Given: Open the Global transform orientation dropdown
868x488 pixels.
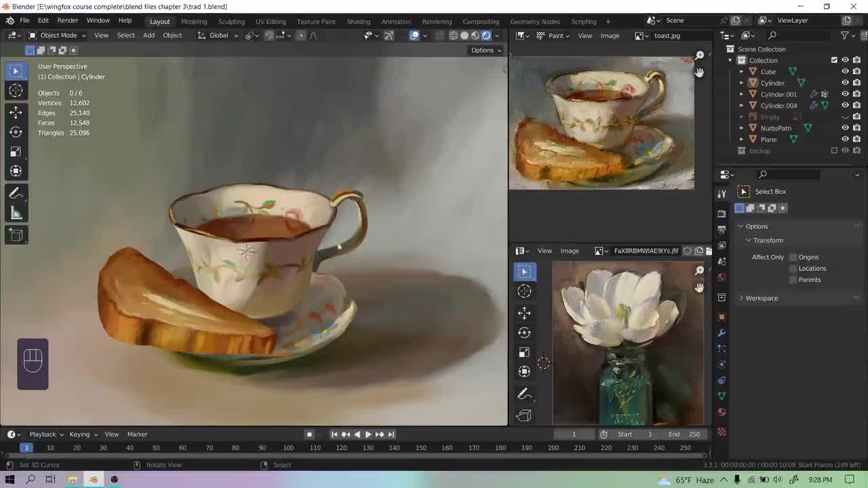Looking at the screenshot, I should tap(218, 35).
